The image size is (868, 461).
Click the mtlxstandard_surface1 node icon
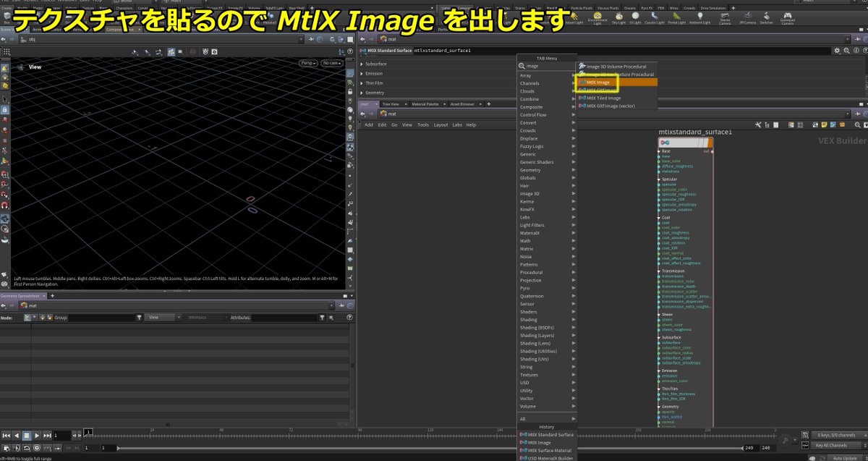click(x=665, y=143)
